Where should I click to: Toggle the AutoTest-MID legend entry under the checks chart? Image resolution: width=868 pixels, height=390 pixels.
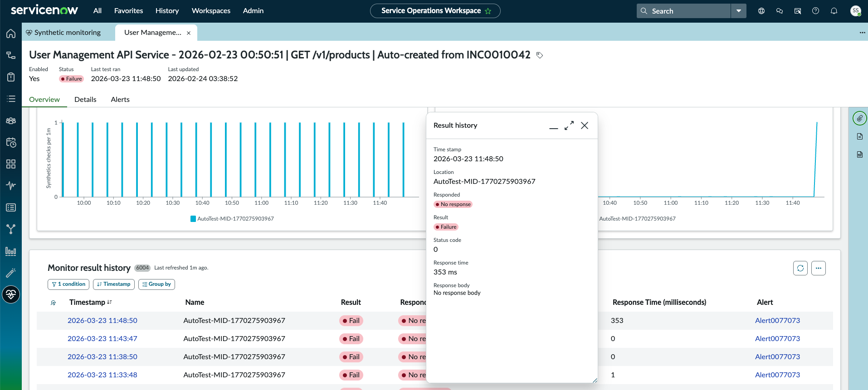(232, 219)
